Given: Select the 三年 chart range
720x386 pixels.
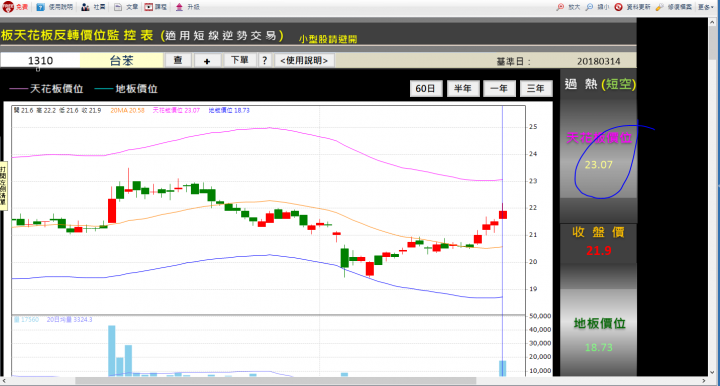Looking at the screenshot, I should (x=536, y=89).
